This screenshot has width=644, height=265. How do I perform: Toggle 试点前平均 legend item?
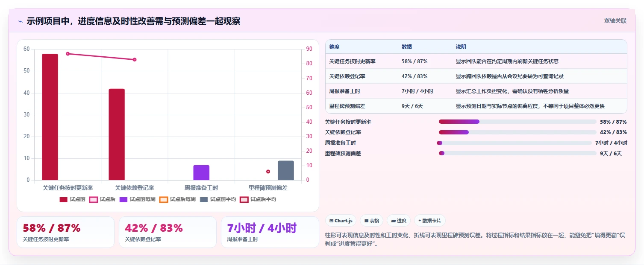coord(218,199)
